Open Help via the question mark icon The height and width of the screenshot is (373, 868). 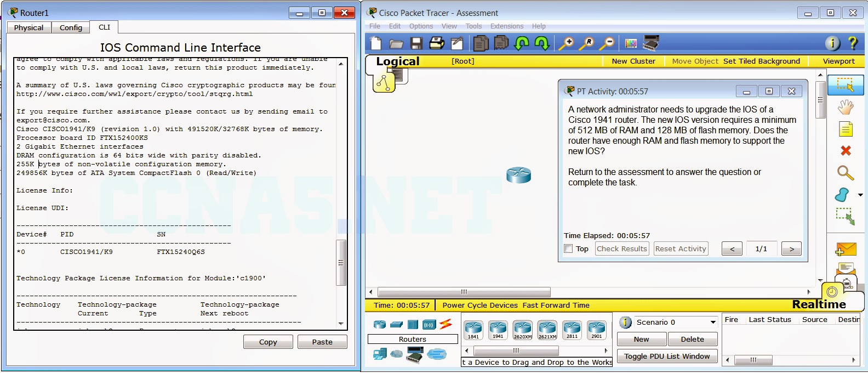(x=853, y=43)
